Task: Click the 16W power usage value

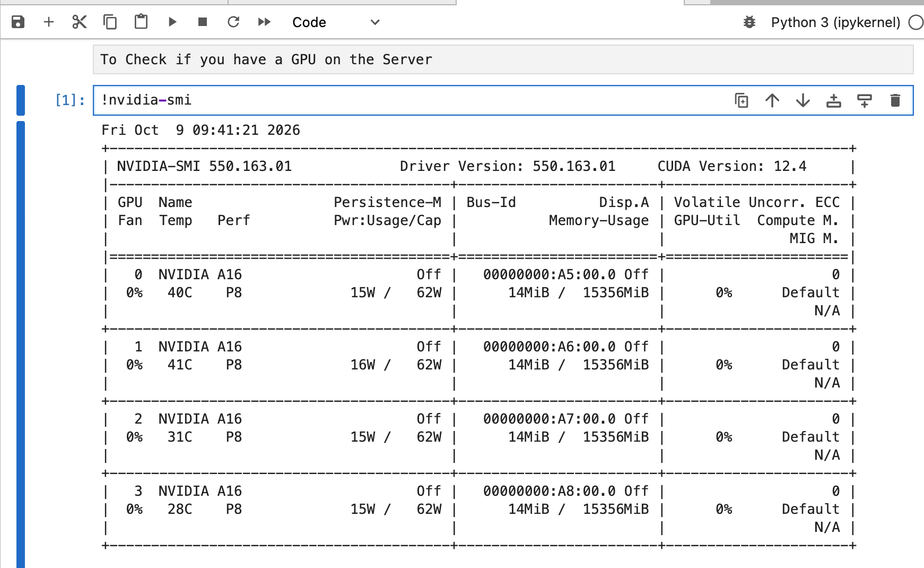Action: coord(363,365)
